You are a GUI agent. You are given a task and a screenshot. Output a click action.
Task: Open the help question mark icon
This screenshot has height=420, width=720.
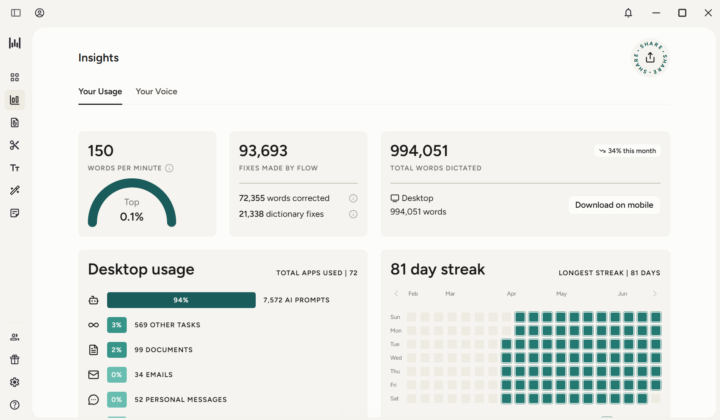[15, 405]
